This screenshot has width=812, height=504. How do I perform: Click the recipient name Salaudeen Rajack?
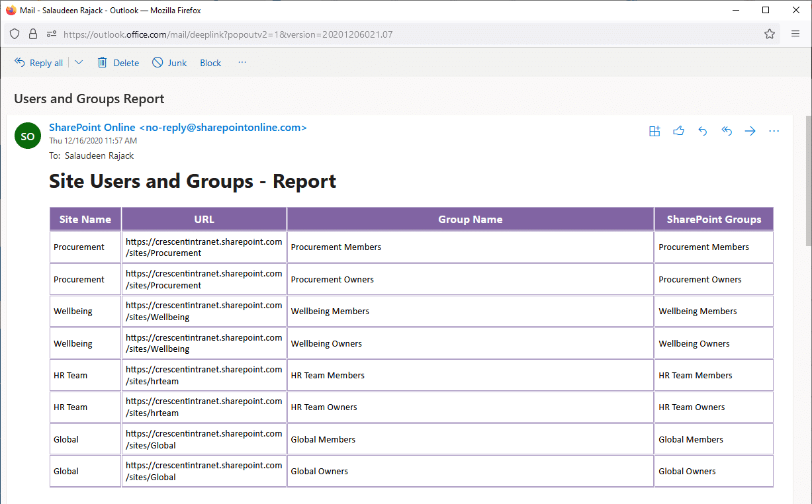99,156
